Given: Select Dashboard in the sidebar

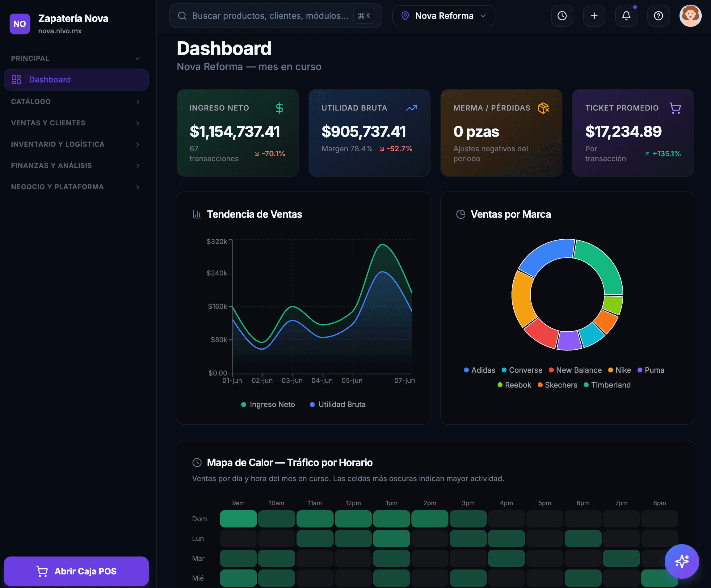Looking at the screenshot, I should tap(76, 80).
